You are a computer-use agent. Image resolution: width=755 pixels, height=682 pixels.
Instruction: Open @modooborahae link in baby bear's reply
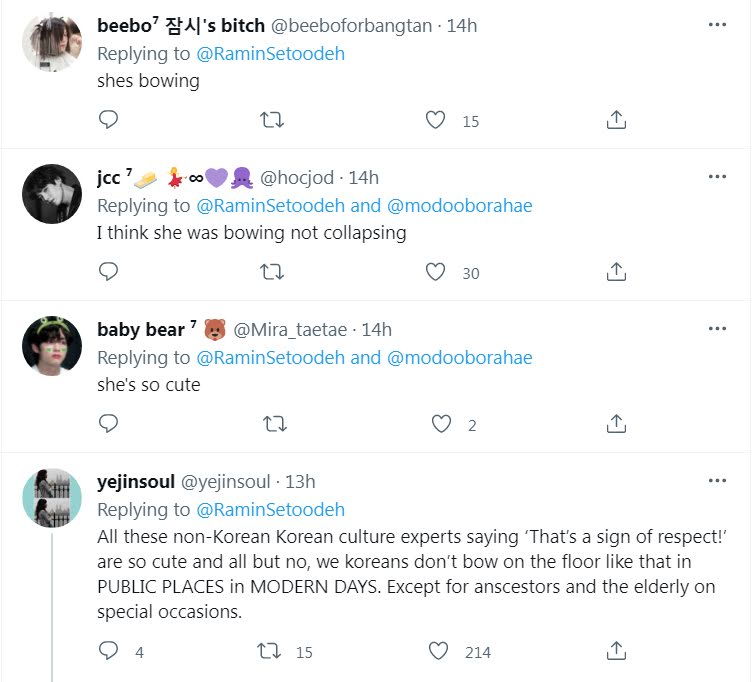coord(459,357)
